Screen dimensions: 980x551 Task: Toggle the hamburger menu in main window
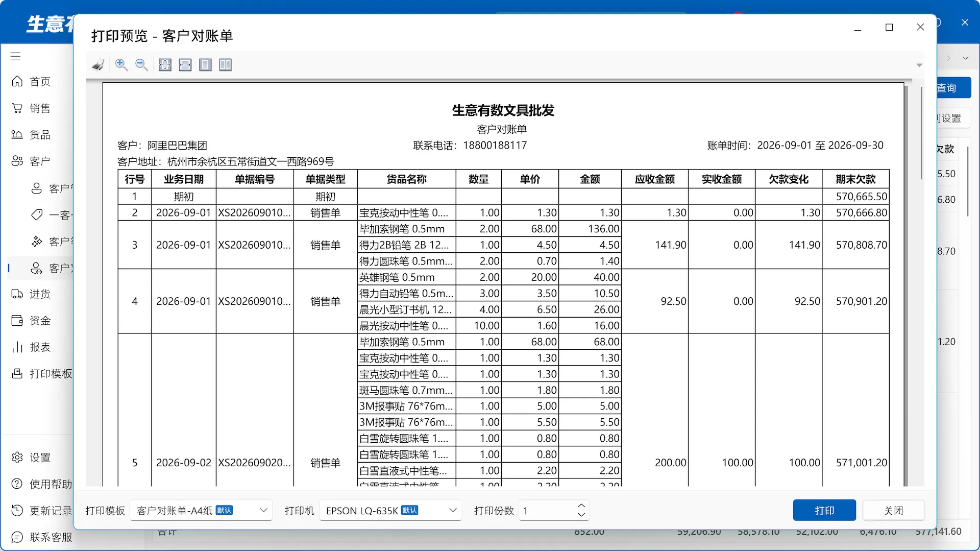coord(16,56)
